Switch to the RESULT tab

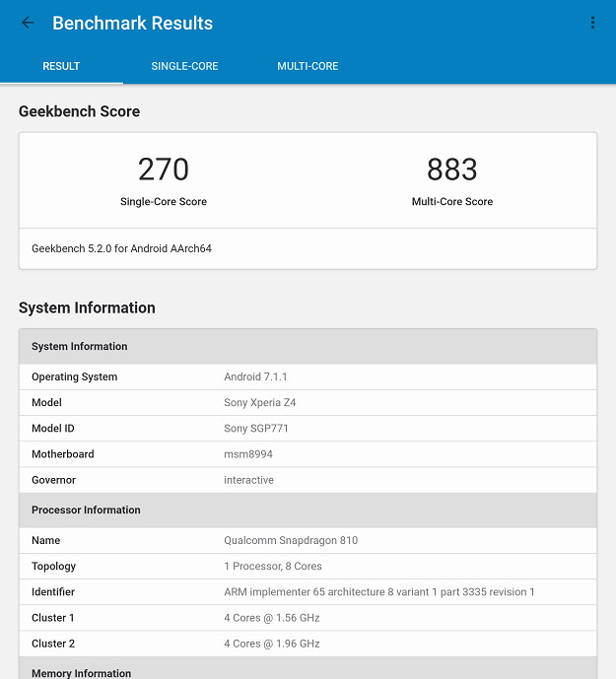point(61,66)
